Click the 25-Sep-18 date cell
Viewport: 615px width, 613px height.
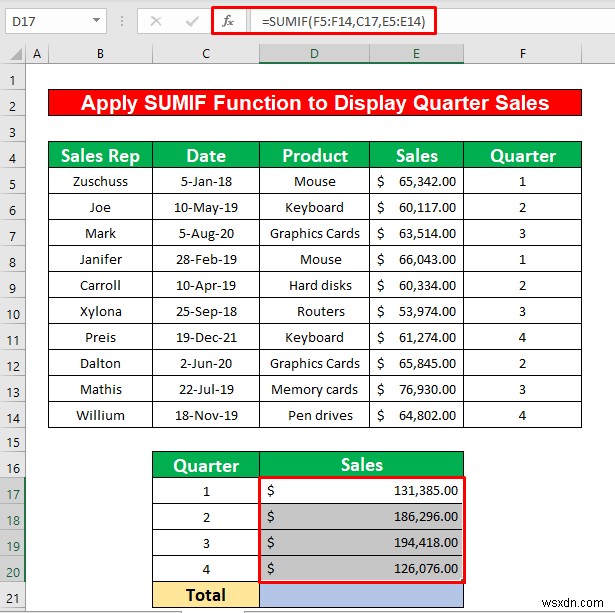tap(206, 311)
